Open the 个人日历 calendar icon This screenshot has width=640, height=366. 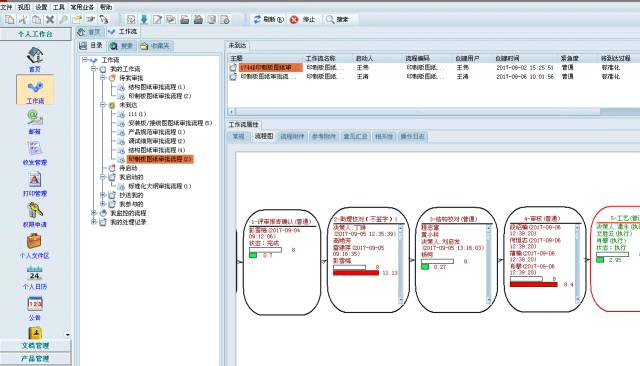[x=35, y=277]
